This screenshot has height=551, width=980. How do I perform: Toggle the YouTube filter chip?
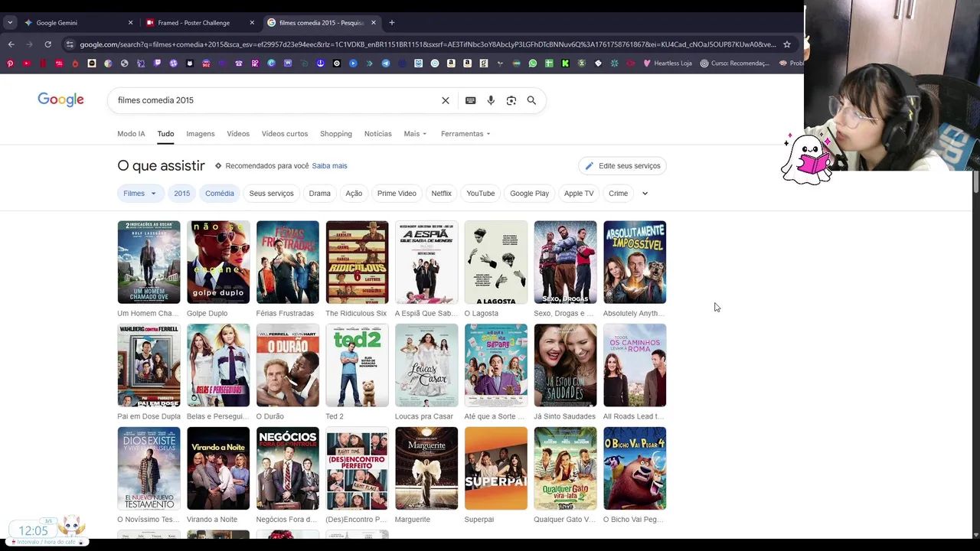point(481,194)
